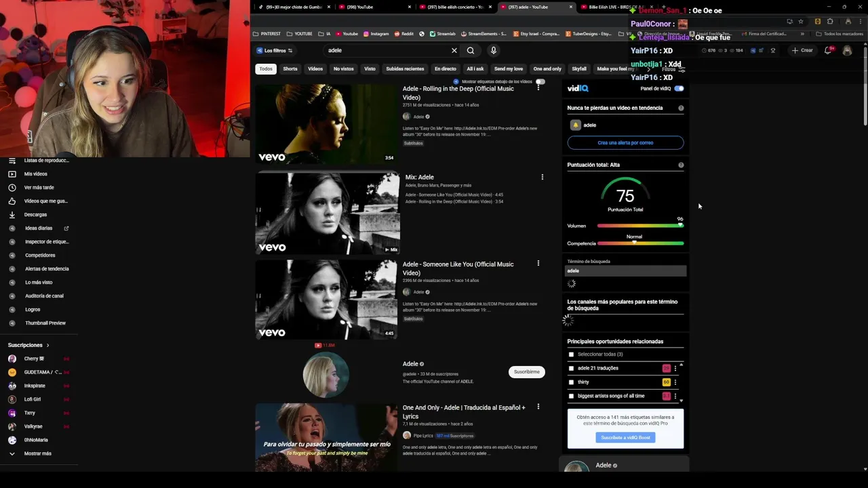Open Thumbnail Preview in sidebar

(45, 323)
